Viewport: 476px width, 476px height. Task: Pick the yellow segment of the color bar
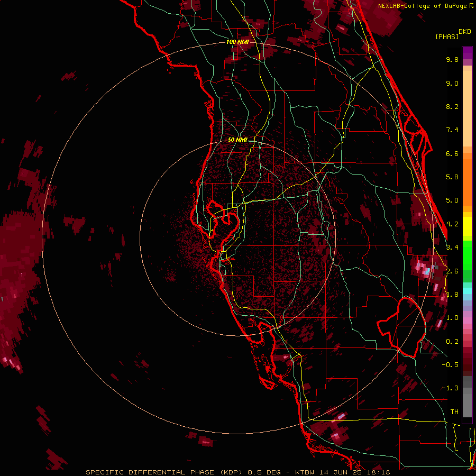467,226
